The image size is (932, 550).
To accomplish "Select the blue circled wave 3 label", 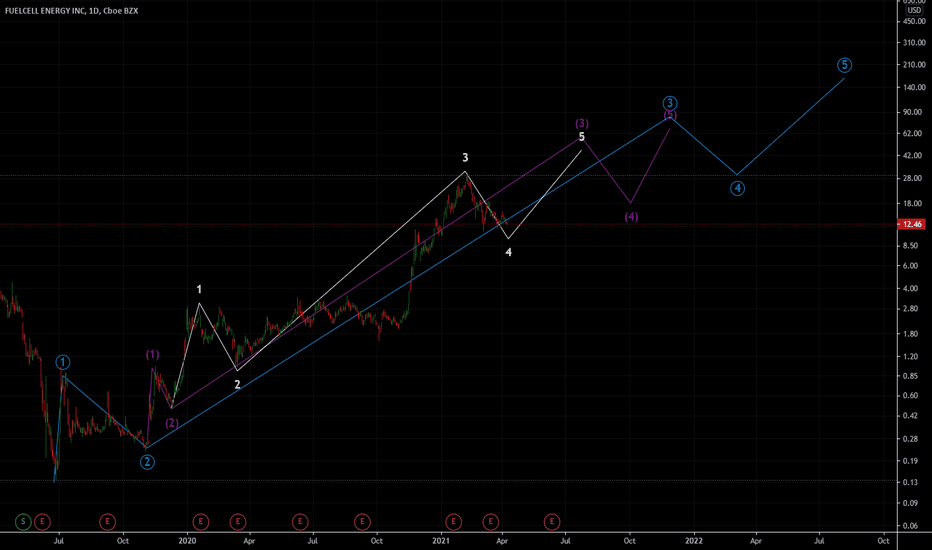I will [x=670, y=103].
